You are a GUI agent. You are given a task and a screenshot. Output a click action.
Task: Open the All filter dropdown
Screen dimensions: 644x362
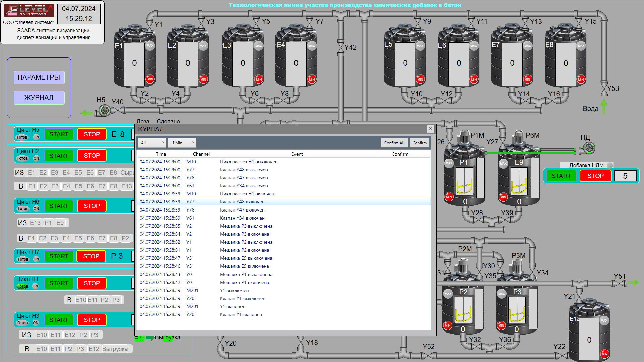[152, 143]
